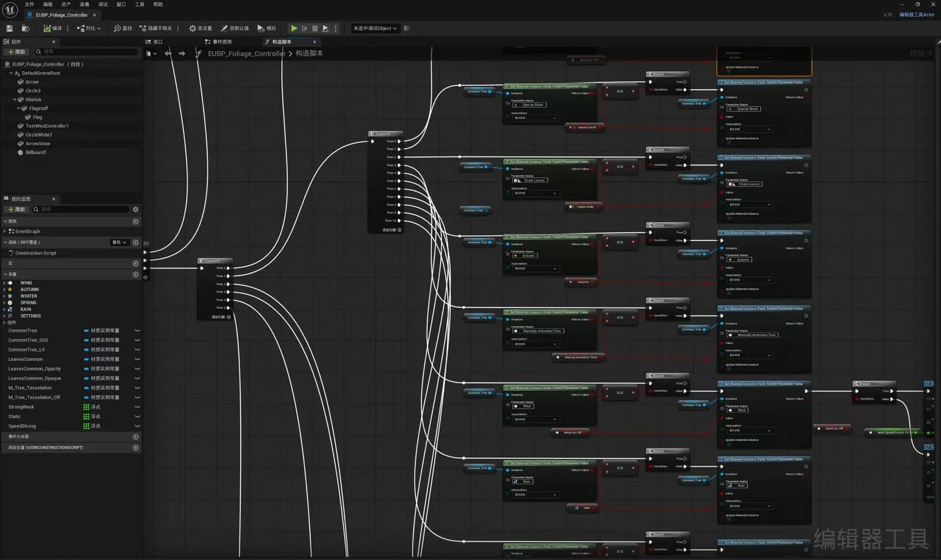Click 添加 button in My Blueprint panel
Screen dimensions: 941x560
[16, 209]
